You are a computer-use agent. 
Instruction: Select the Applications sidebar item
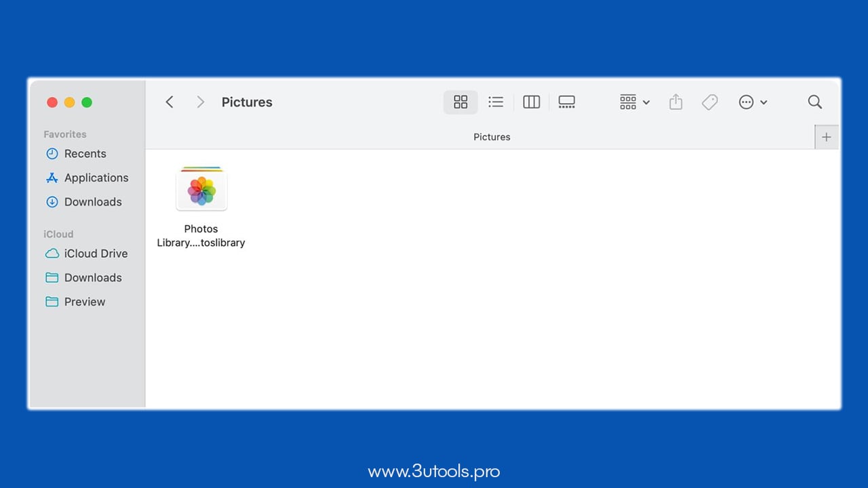pyautogui.click(x=96, y=178)
